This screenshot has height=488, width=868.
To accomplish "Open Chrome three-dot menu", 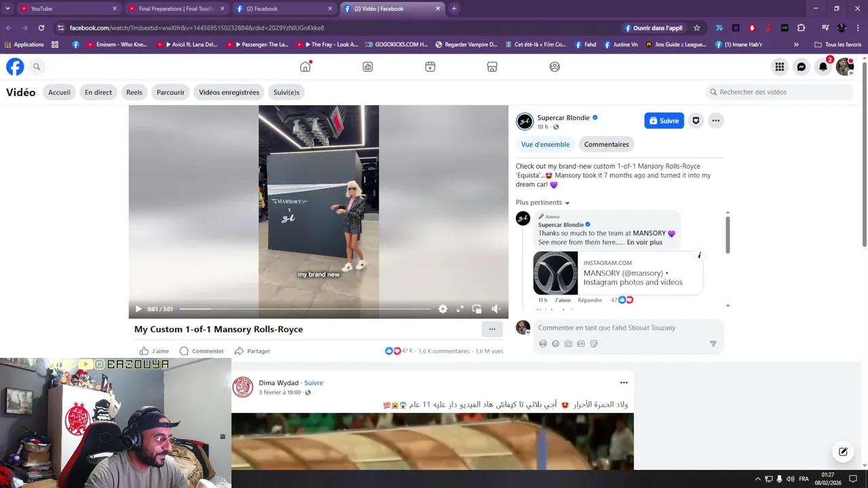I will [x=858, y=28].
